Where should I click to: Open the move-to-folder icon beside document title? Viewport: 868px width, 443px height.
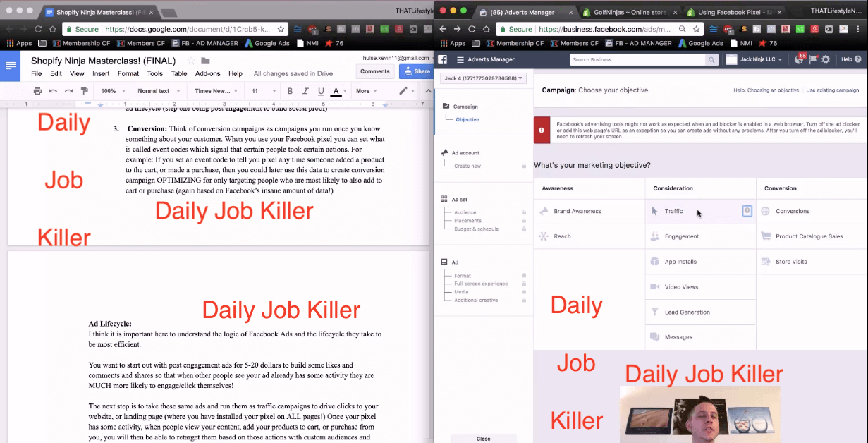point(205,61)
